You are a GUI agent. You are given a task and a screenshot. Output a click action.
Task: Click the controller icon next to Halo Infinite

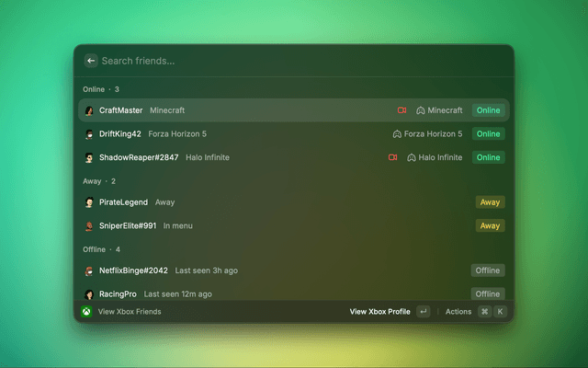(412, 157)
